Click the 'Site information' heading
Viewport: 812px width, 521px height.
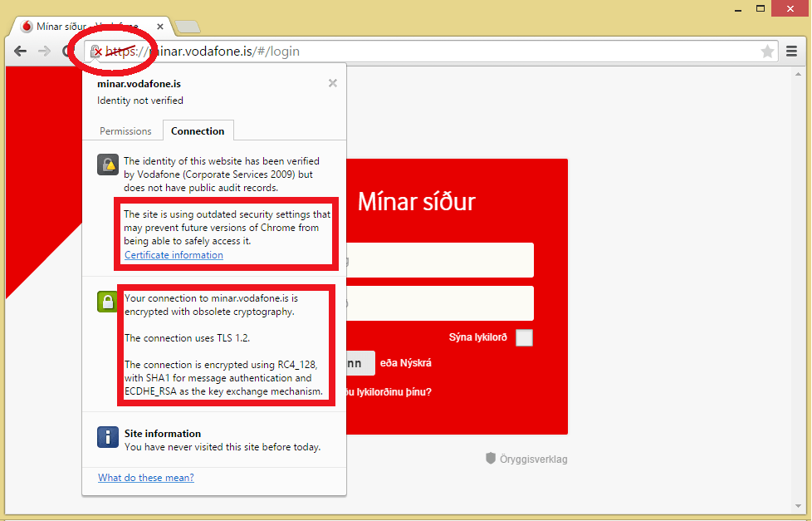pyautogui.click(x=163, y=434)
